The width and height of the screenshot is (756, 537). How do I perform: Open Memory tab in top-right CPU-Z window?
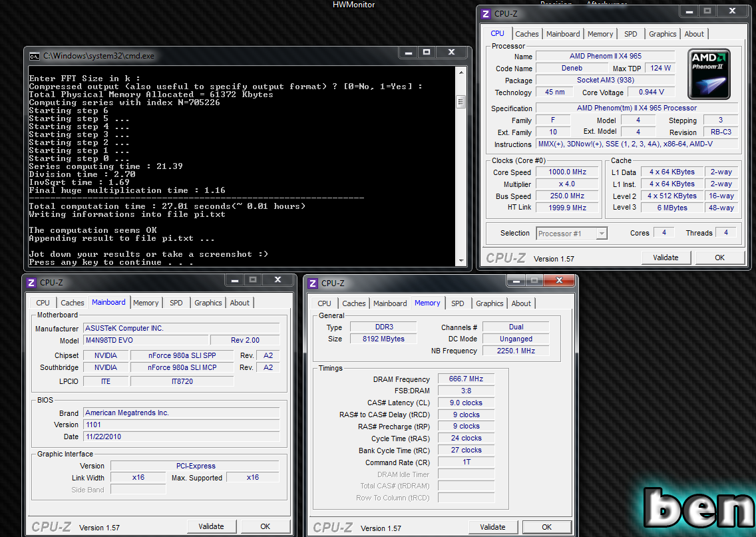[x=600, y=34]
